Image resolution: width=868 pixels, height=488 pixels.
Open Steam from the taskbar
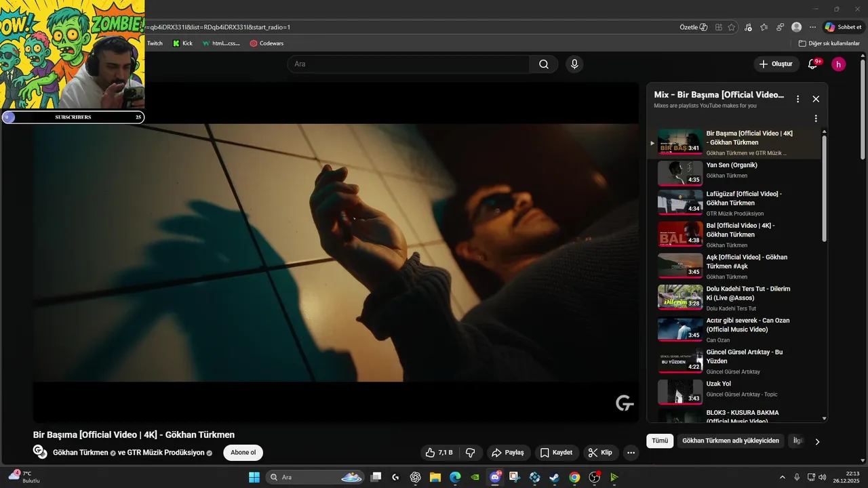555,477
